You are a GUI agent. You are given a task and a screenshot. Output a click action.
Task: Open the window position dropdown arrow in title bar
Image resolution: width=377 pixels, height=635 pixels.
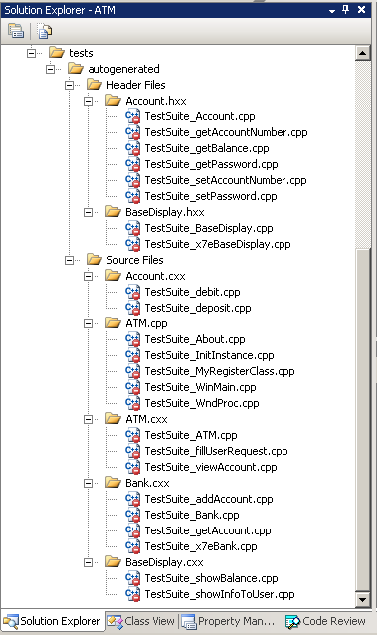pyautogui.click(x=332, y=11)
